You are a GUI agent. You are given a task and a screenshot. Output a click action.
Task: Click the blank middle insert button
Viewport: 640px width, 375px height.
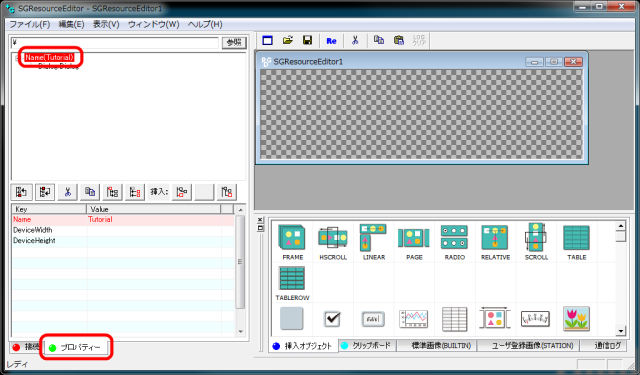pos(204,192)
